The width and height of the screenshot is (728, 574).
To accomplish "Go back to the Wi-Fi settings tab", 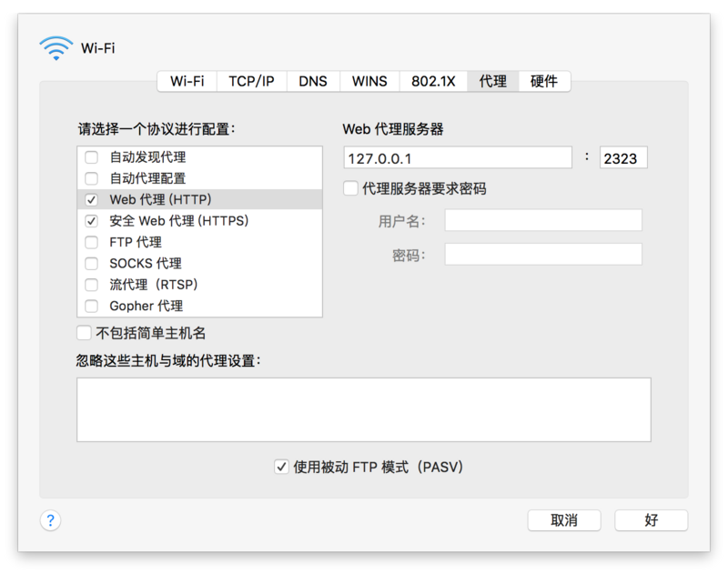I will tap(187, 81).
